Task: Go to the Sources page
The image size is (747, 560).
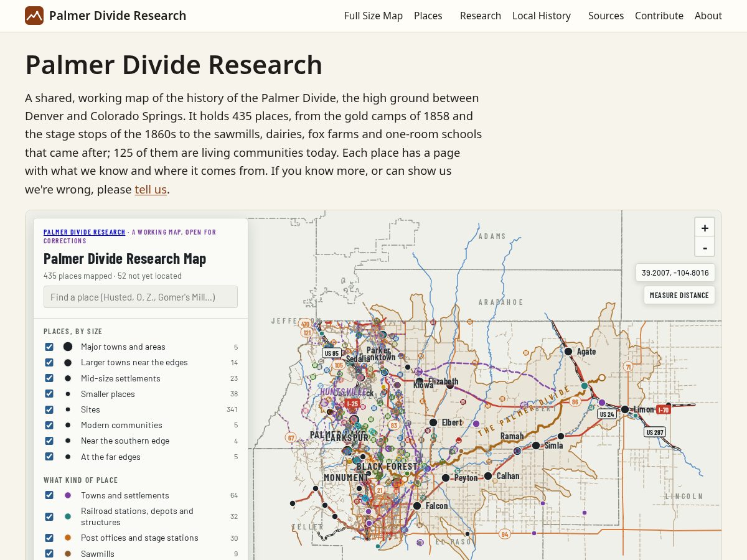Action: point(606,16)
